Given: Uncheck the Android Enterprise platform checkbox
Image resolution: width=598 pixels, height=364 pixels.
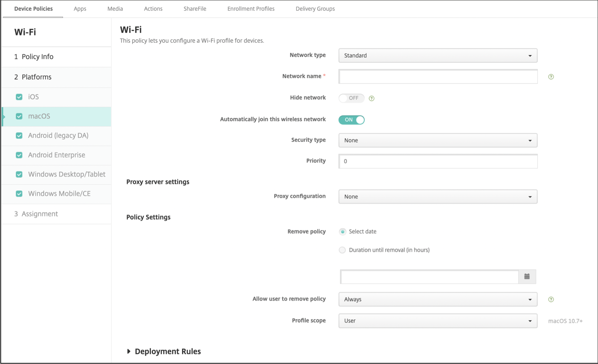Looking at the screenshot, I should (x=19, y=155).
